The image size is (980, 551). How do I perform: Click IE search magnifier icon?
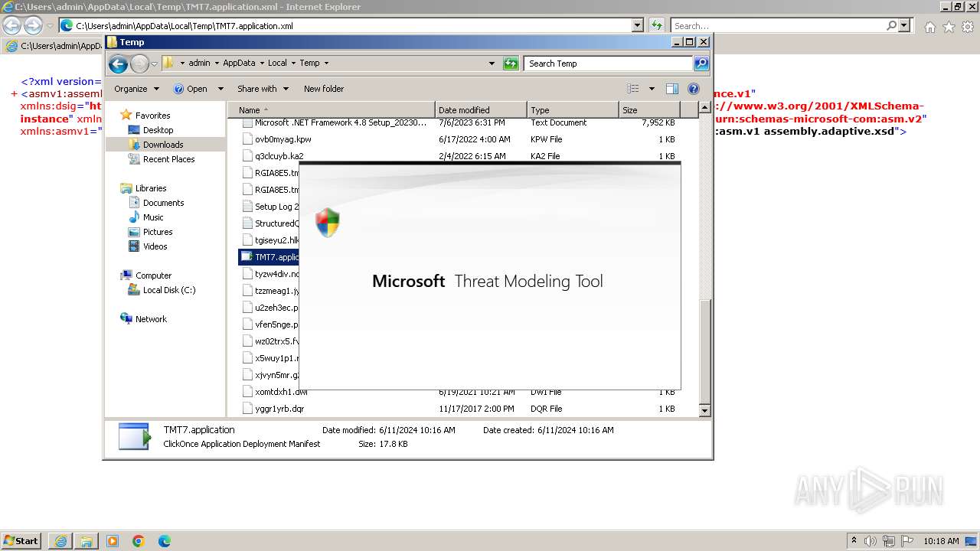(891, 25)
